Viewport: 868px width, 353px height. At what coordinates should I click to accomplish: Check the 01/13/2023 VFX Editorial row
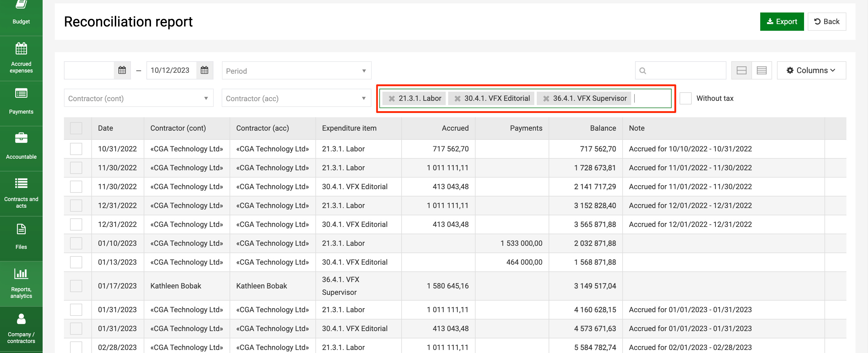click(x=76, y=262)
